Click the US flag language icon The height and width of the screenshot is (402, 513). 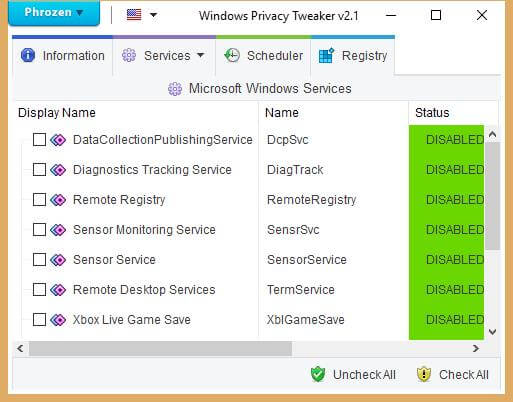tap(134, 15)
